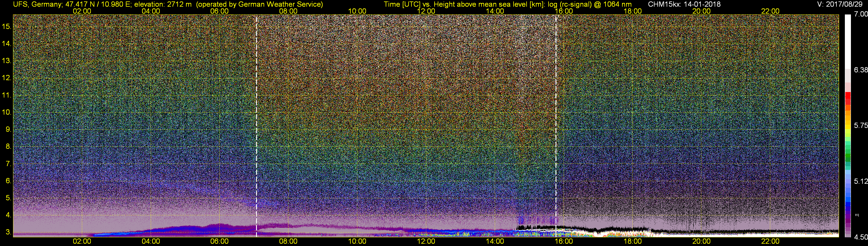Click the 'Time [UTC] vs. Height' plot title
The image size is (868, 246).
[508, 4]
